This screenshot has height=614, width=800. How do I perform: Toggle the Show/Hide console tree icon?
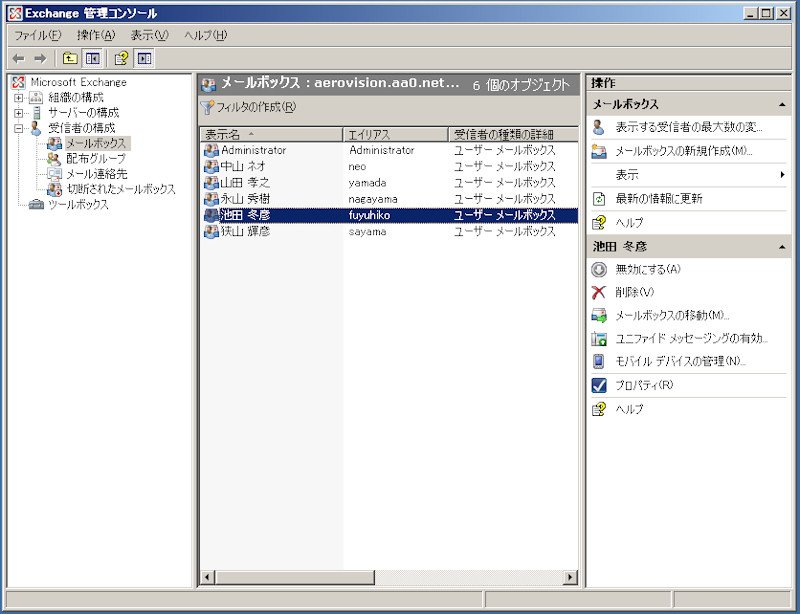coord(92,58)
